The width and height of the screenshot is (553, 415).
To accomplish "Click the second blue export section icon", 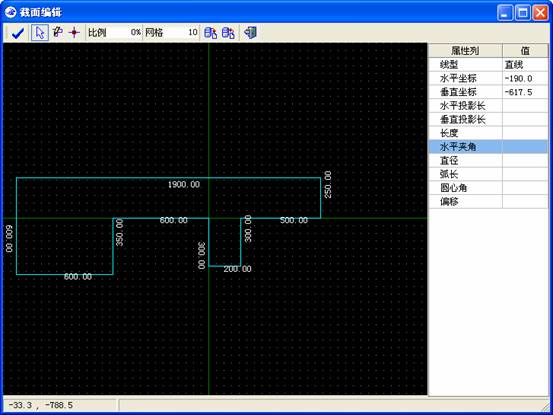I will (228, 33).
